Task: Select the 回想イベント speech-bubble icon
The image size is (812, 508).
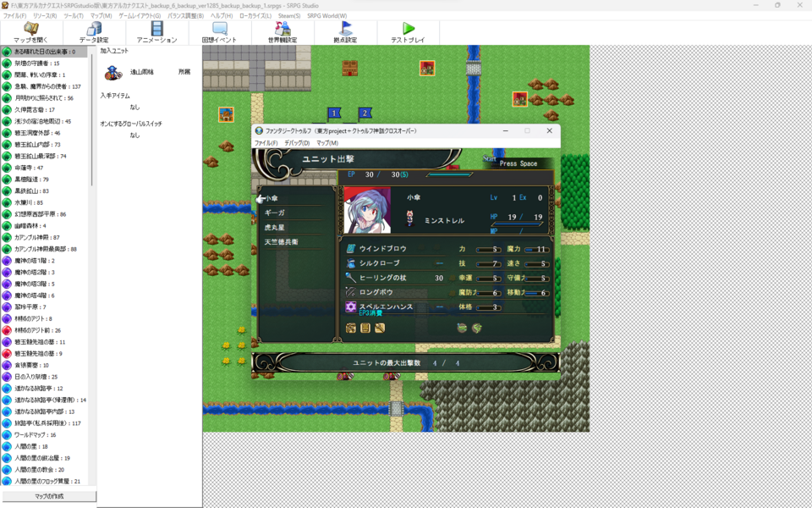Action: tap(220, 32)
